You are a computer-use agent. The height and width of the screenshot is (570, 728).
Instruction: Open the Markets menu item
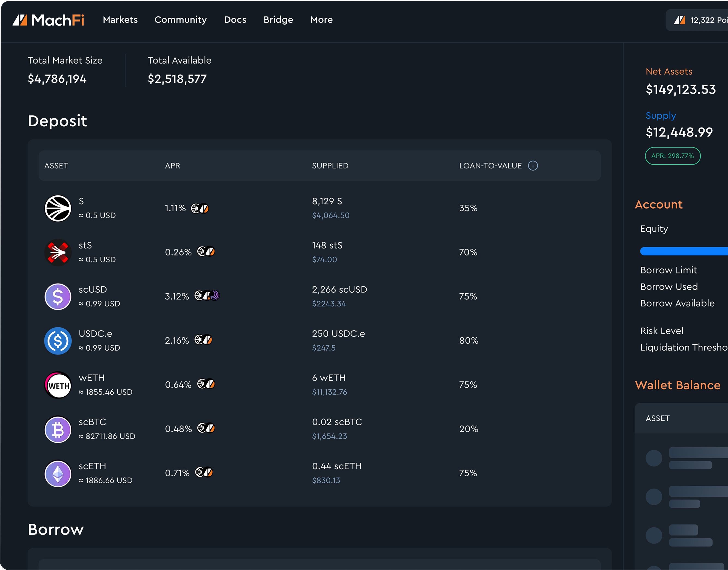click(120, 20)
